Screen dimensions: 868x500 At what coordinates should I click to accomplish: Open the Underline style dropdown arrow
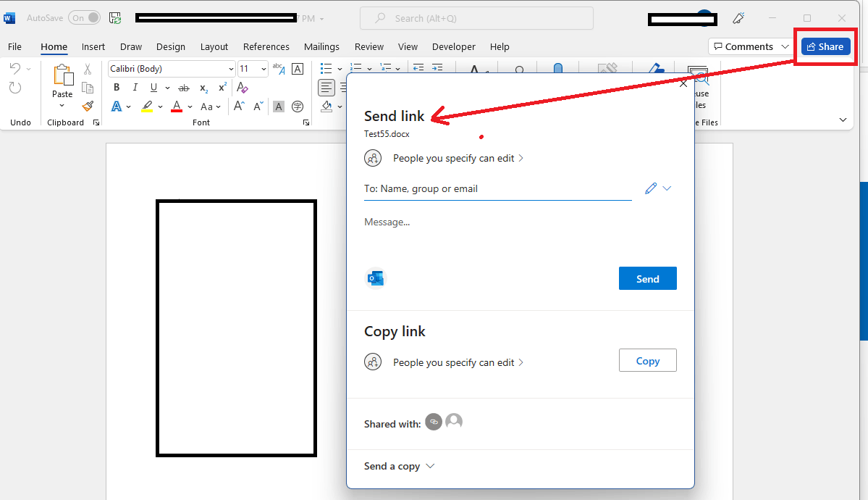point(167,88)
